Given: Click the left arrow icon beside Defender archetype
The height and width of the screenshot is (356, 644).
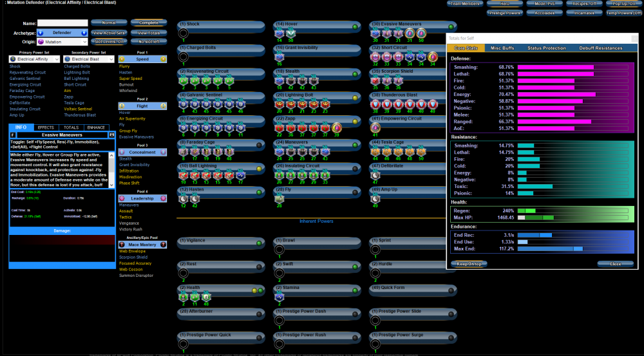Looking at the screenshot, I should coord(41,32).
